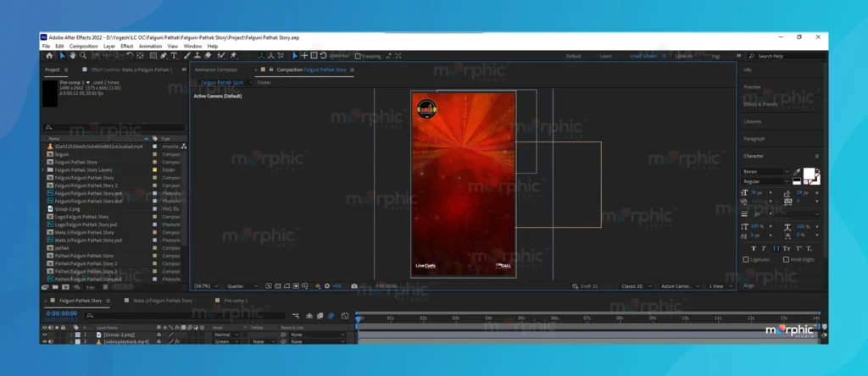This screenshot has width=868, height=376.
Task: Select the Puppet Pin tool
Action: pyautogui.click(x=233, y=55)
